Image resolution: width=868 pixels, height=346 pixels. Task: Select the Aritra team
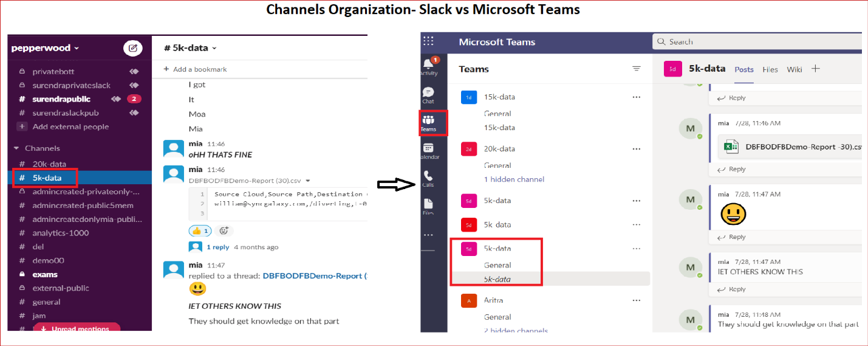(493, 300)
